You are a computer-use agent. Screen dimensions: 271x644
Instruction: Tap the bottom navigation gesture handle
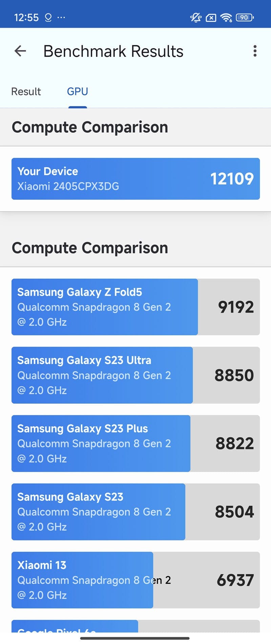click(x=135, y=638)
